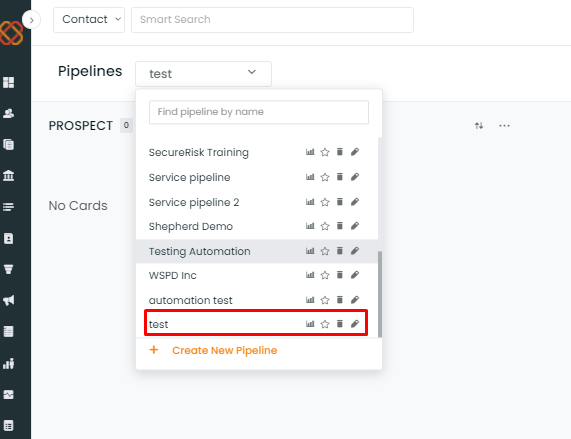Open the Contact type dropdown
The width and height of the screenshot is (571, 439).
coord(89,20)
